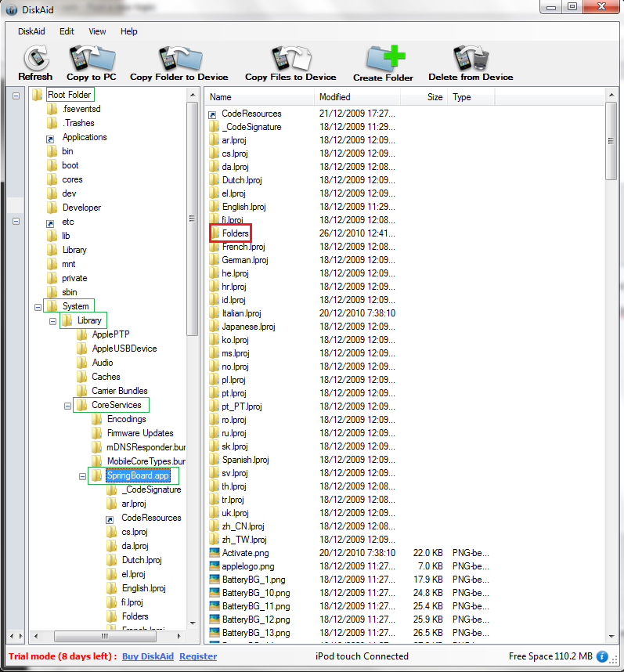Click BatteryBG_10.png file icon
Image resolution: width=624 pixels, height=672 pixels.
pos(215,592)
